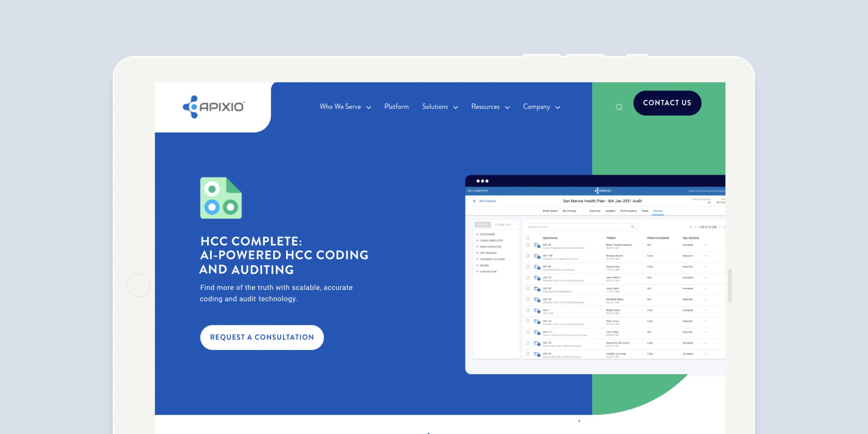This screenshot has width=868, height=434.
Task: Click the tablet home button circle
Action: (139, 285)
